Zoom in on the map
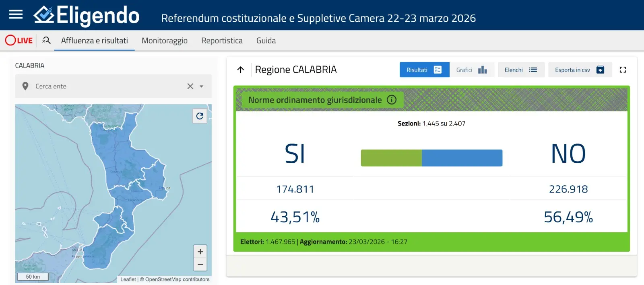Screen dimensions: 644x285 [200, 252]
